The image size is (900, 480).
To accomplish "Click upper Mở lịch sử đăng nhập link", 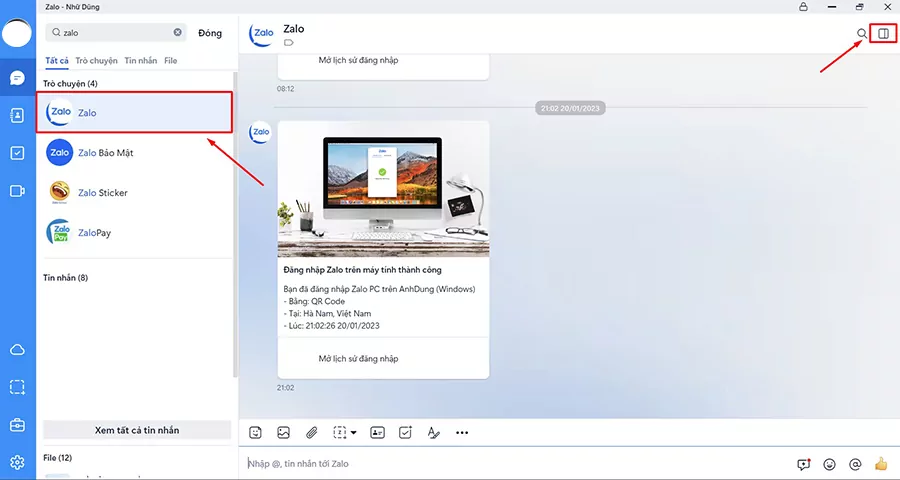I will [x=358, y=60].
